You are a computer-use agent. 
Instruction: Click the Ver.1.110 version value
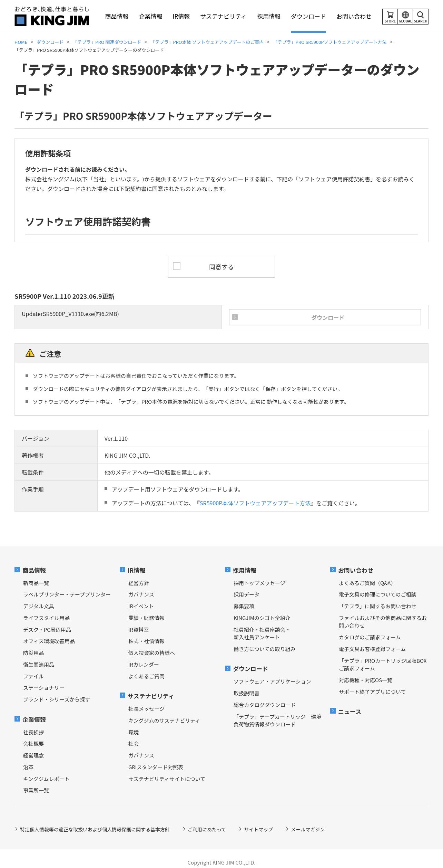[x=116, y=439]
